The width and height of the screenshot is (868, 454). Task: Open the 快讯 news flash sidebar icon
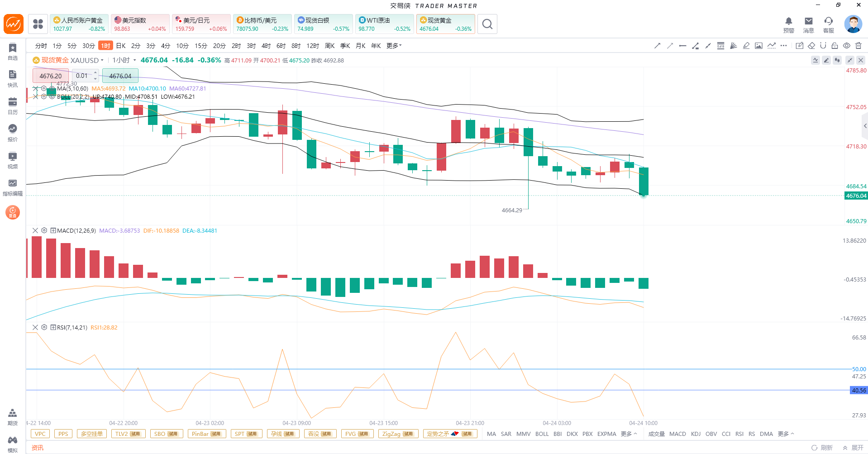coord(13,79)
